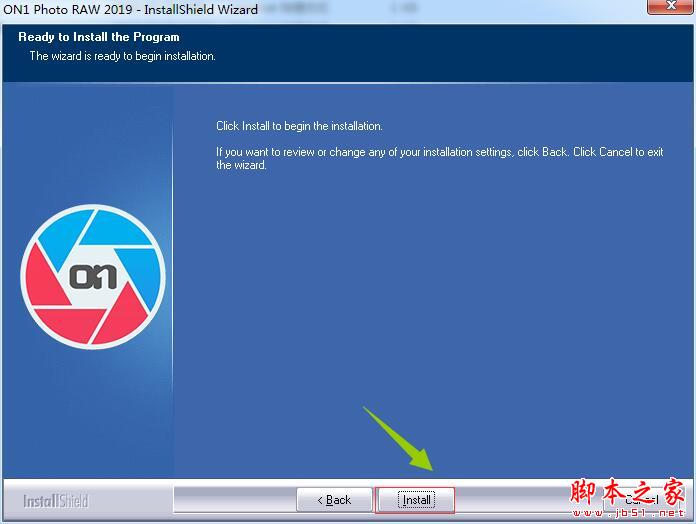Screen dimensions: 696x524
Task: Click the Install button
Action: pos(415,500)
